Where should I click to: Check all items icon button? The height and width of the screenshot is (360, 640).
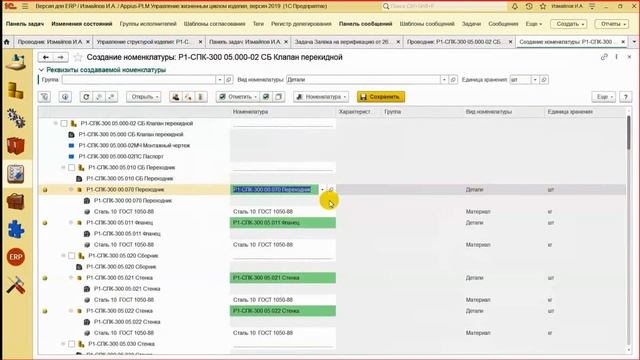[266, 97]
